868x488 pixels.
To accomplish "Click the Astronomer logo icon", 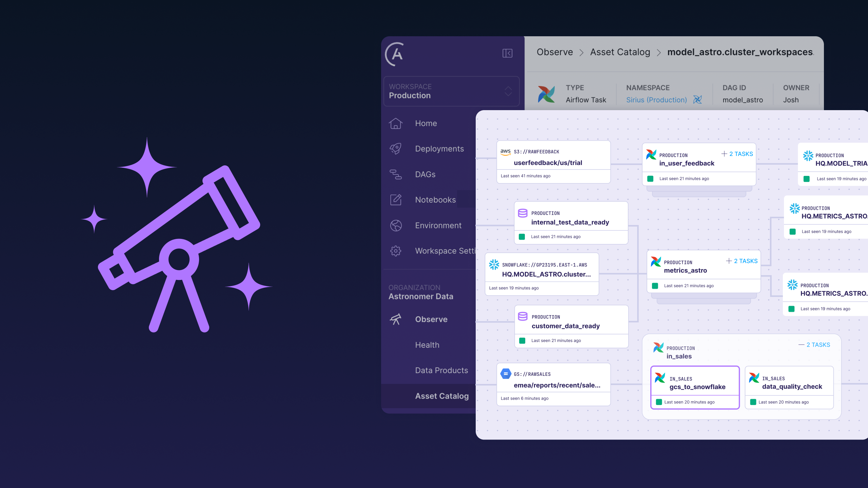I will (395, 54).
